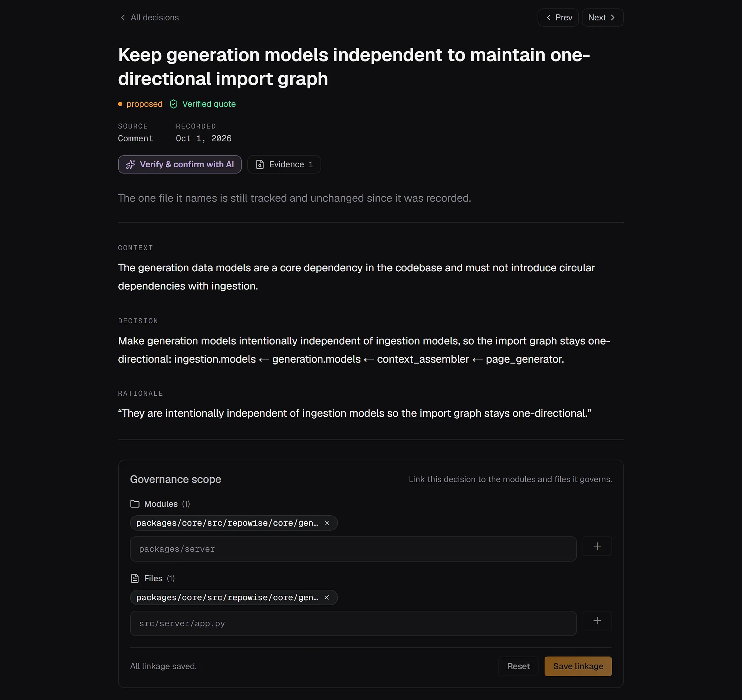Click the Reset linkage button
Screen dimensions: 742x700
pos(518,666)
